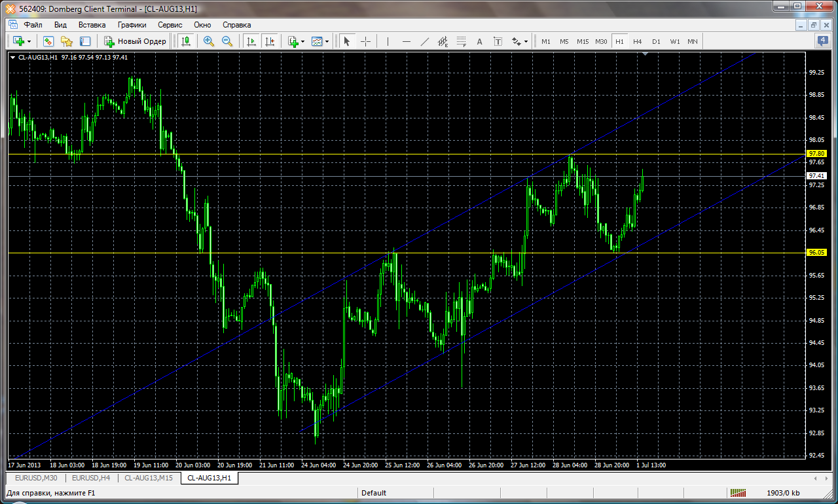Expand the arrows tool dropdown
The width and height of the screenshot is (838, 504).
pos(526,41)
